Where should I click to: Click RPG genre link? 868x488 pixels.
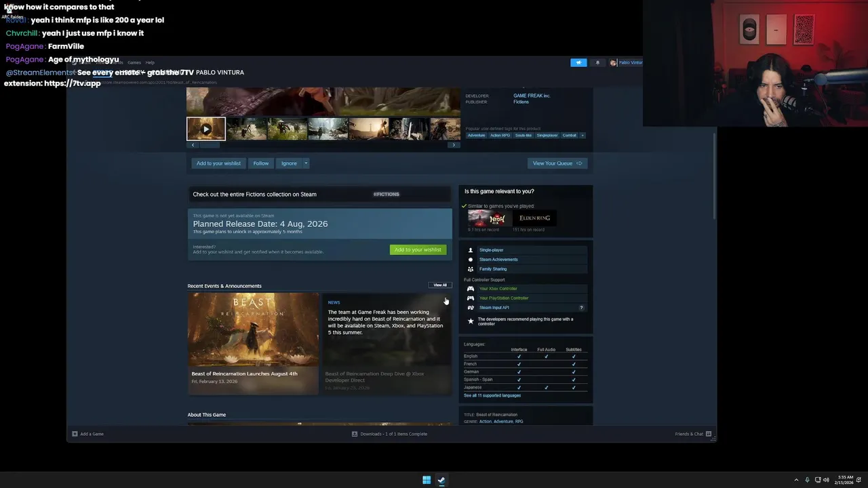click(519, 422)
